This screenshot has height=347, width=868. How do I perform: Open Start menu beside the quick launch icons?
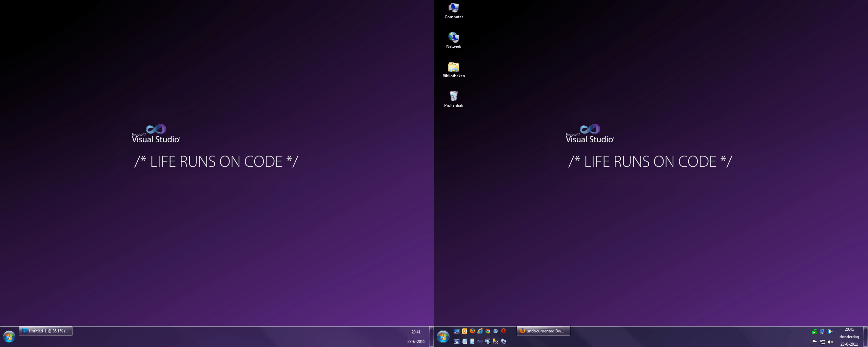443,336
